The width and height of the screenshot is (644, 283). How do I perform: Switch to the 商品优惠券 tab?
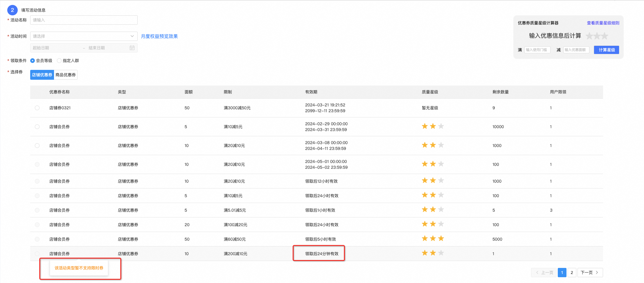[x=66, y=75]
